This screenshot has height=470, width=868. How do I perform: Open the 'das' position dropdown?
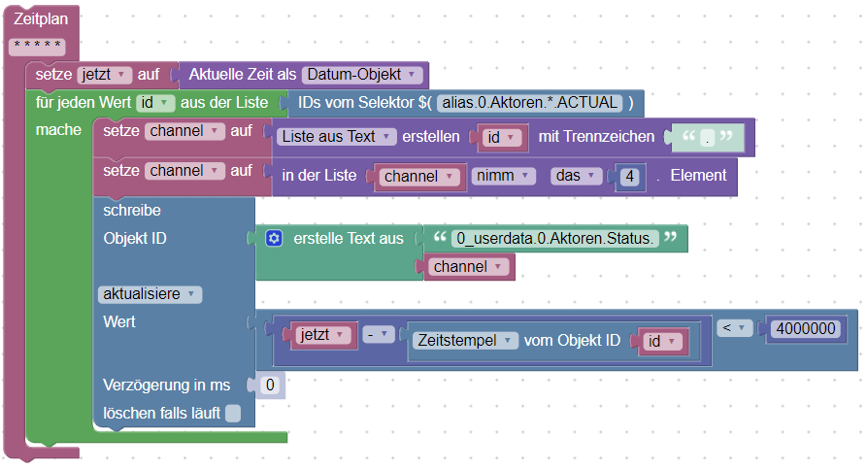(576, 176)
